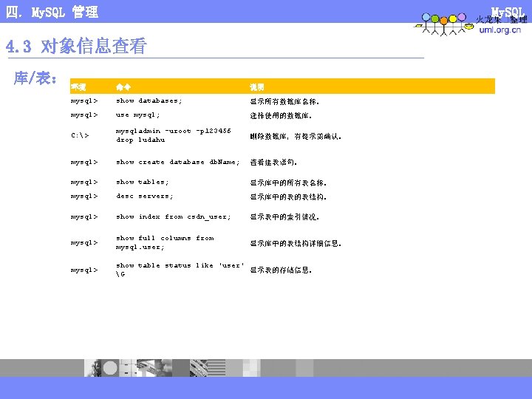
Task: Click description '显示库中的表的表结构.'
Action: click(288, 197)
